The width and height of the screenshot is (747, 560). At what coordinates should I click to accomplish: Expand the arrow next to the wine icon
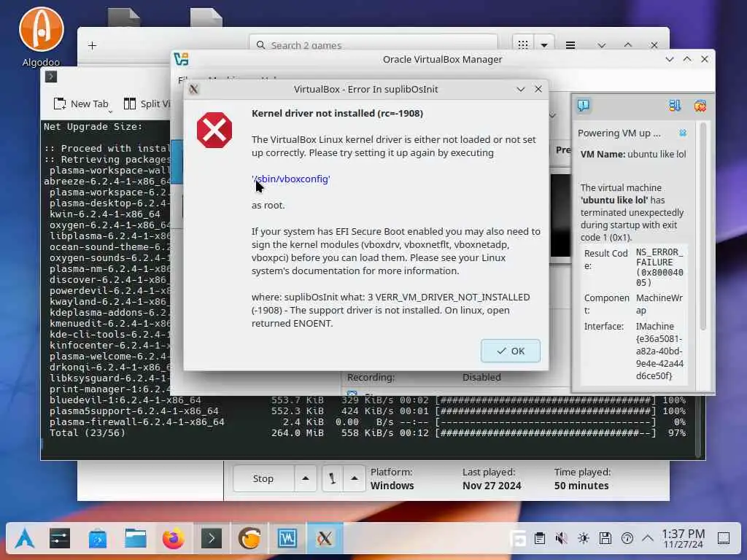355,478
